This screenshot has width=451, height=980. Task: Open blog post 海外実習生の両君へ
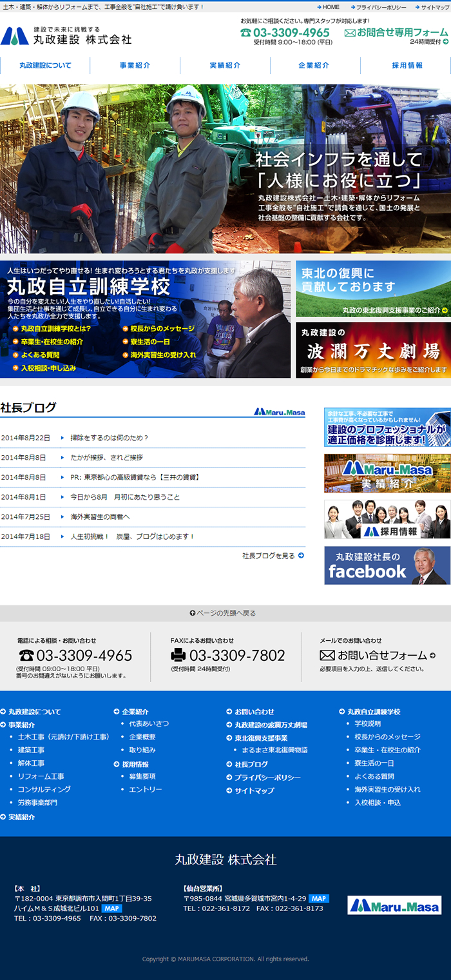pyautogui.click(x=100, y=516)
